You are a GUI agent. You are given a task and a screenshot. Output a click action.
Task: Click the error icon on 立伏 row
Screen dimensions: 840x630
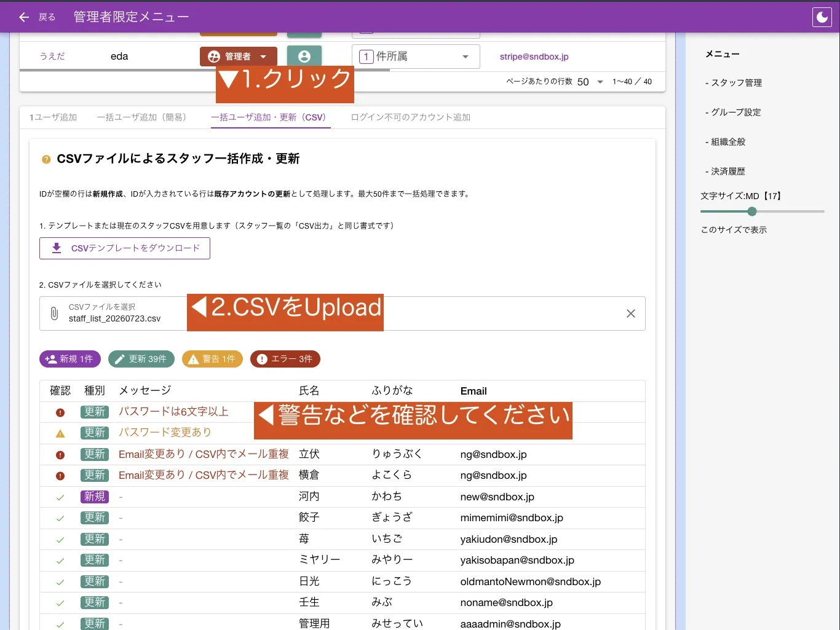pos(60,455)
